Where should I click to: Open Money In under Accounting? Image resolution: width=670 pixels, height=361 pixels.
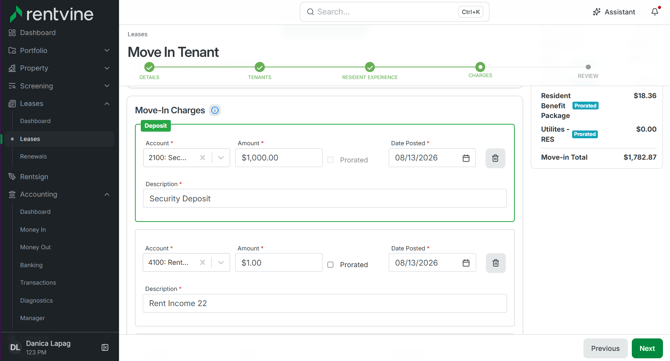(33, 230)
